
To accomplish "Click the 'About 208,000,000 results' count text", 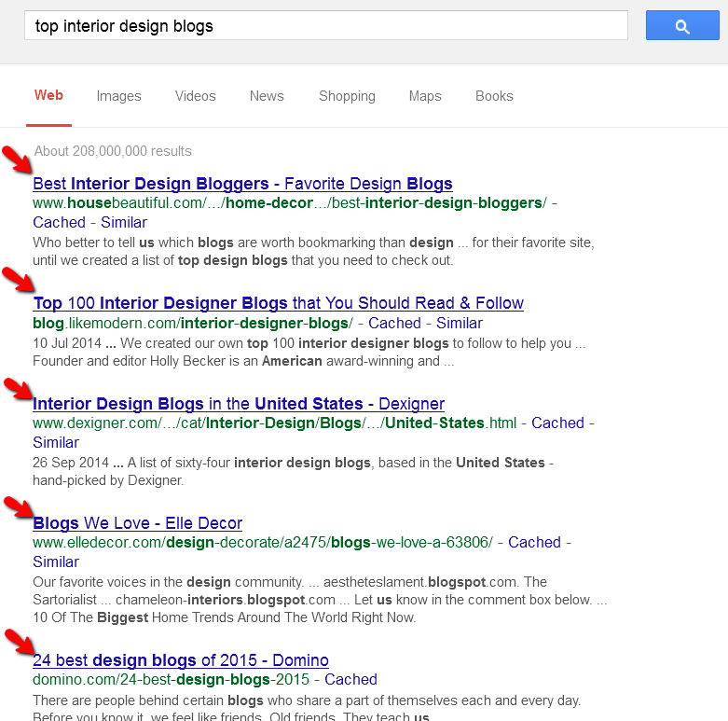I will [x=113, y=151].
